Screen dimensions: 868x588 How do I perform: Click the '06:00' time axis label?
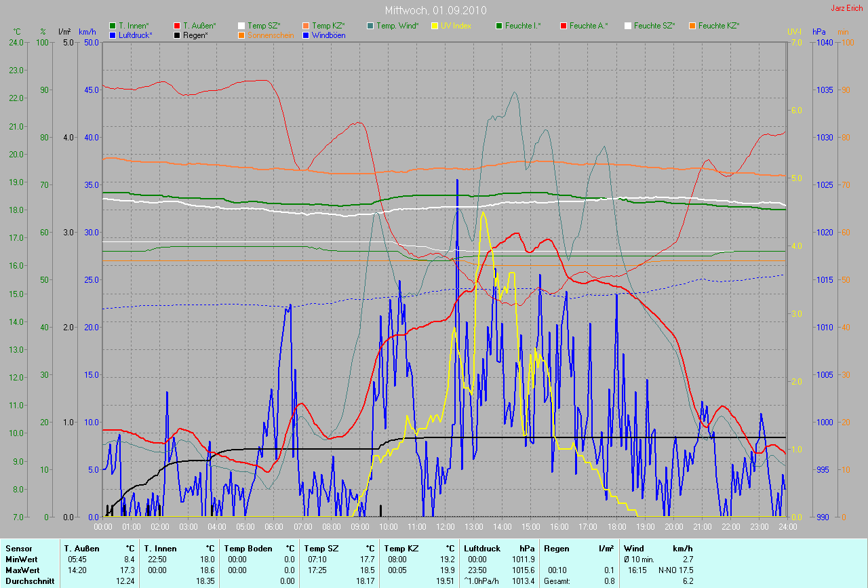coord(274,526)
